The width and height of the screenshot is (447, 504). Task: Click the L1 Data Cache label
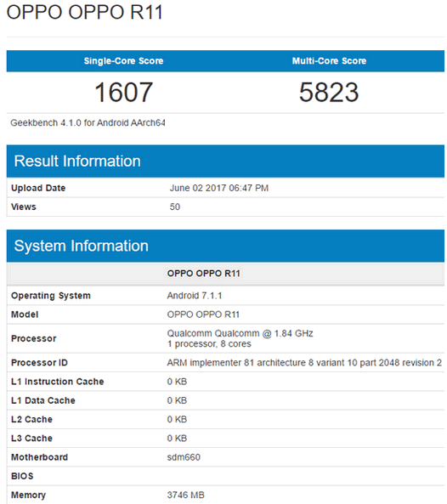[42, 400]
